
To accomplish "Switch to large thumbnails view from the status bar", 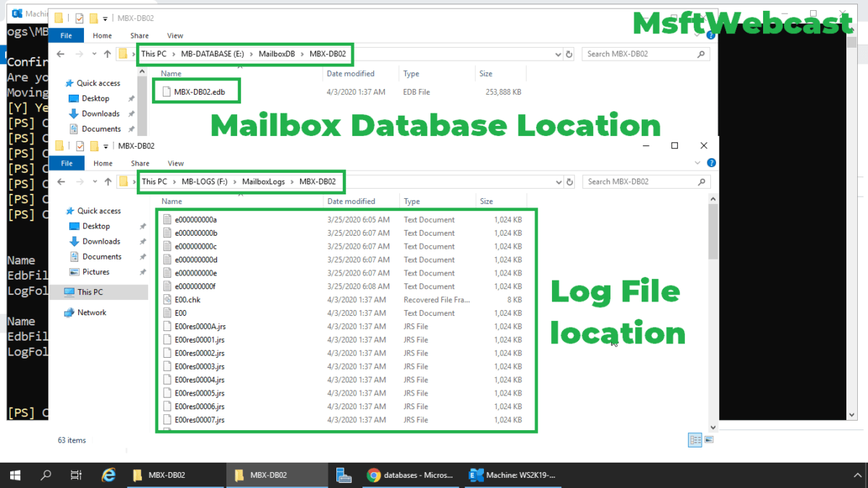I will [710, 440].
